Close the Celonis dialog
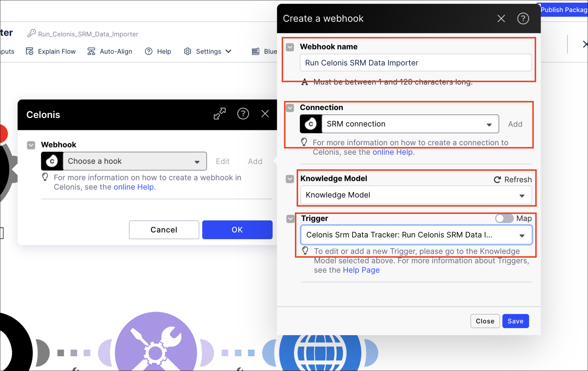This screenshot has height=371, width=588. [265, 114]
